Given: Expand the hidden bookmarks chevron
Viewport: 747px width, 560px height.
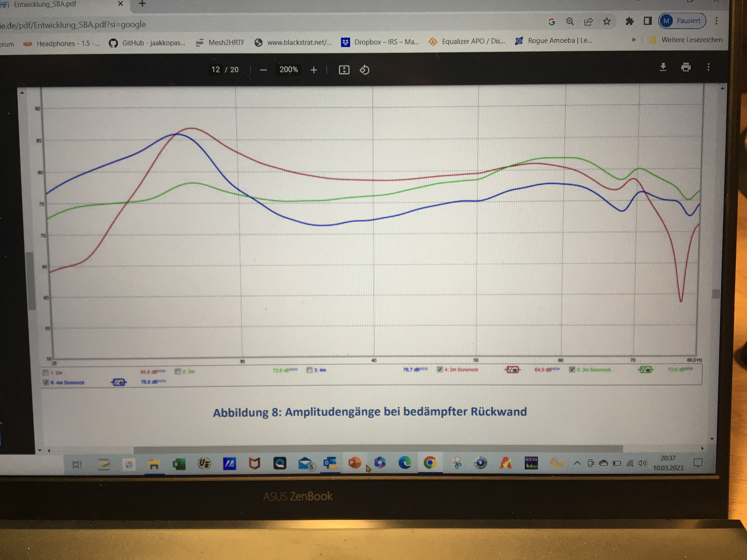Looking at the screenshot, I should 634,40.
